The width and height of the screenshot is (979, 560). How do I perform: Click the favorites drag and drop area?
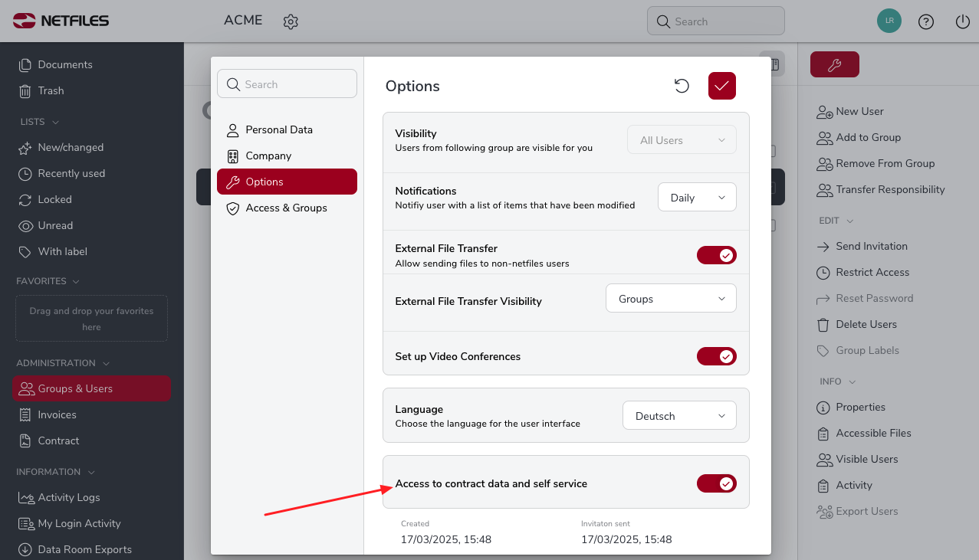(91, 319)
